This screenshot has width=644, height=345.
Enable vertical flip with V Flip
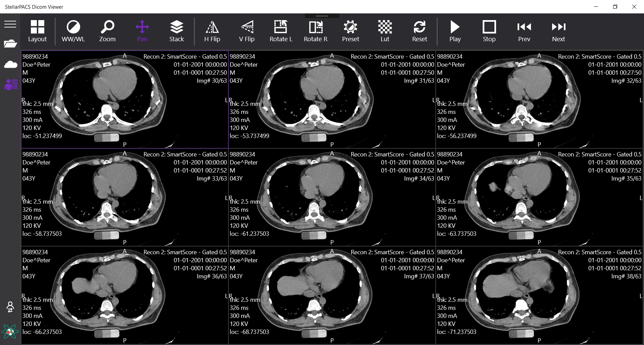pos(247,31)
